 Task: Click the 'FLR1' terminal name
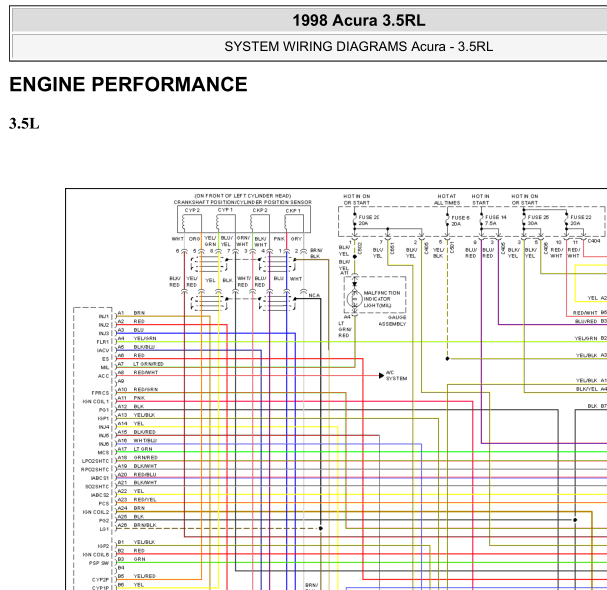[x=103, y=342]
